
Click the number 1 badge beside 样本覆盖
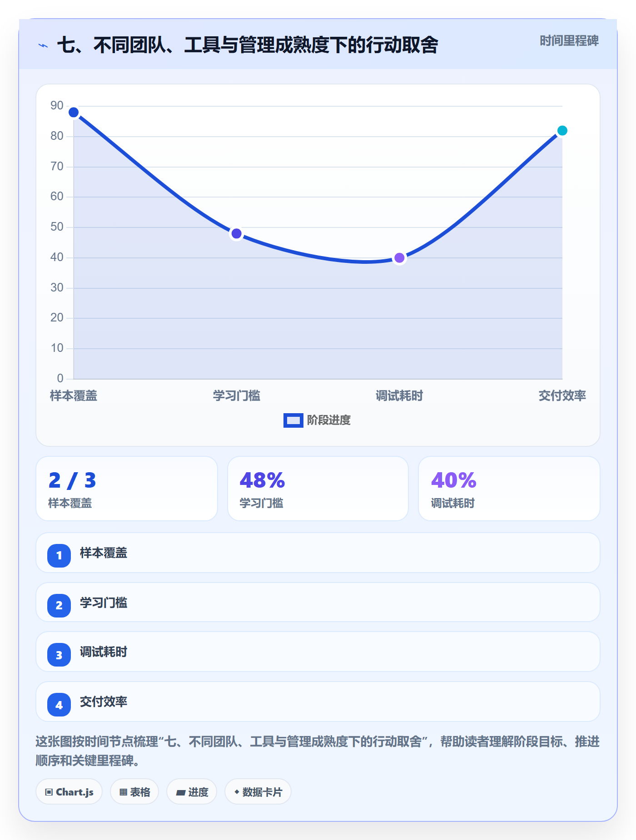click(59, 555)
